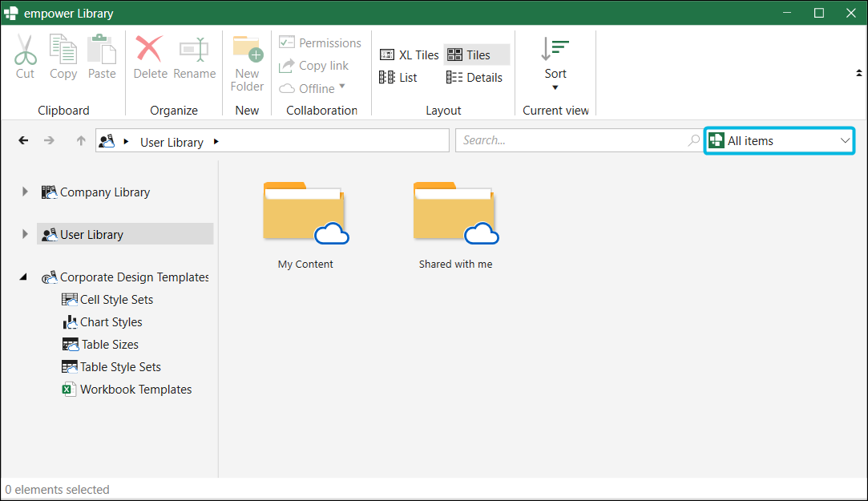Collapse the ribbon with arrow

(858, 73)
